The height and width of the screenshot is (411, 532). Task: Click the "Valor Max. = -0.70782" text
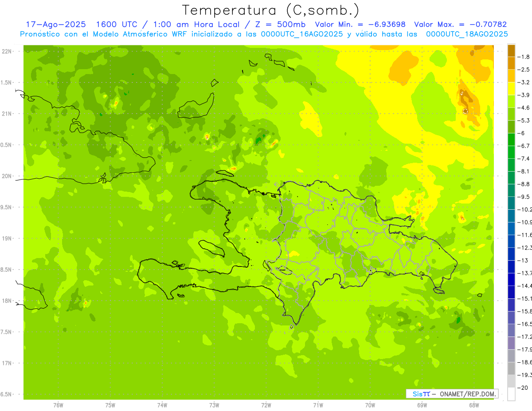coord(461,24)
